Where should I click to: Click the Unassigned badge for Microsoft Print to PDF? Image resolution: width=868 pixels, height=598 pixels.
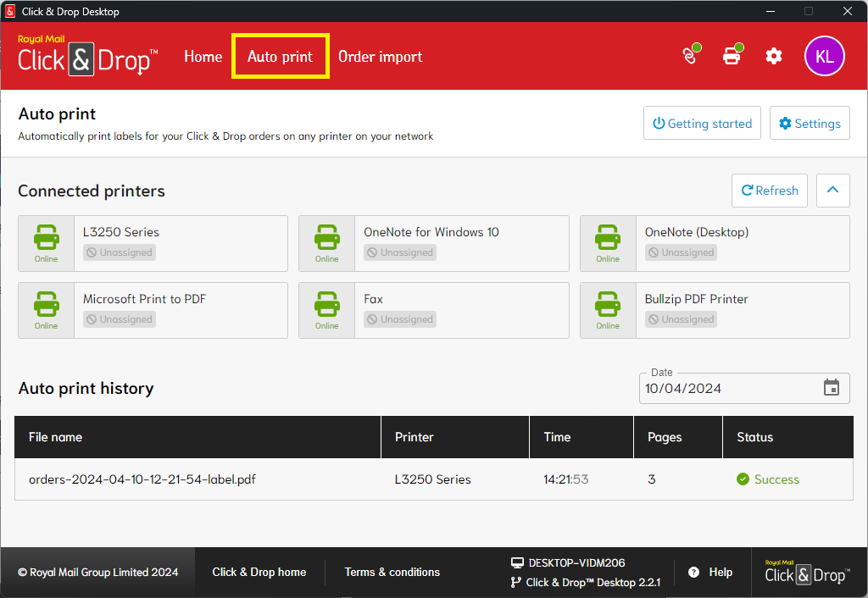pyautogui.click(x=120, y=319)
